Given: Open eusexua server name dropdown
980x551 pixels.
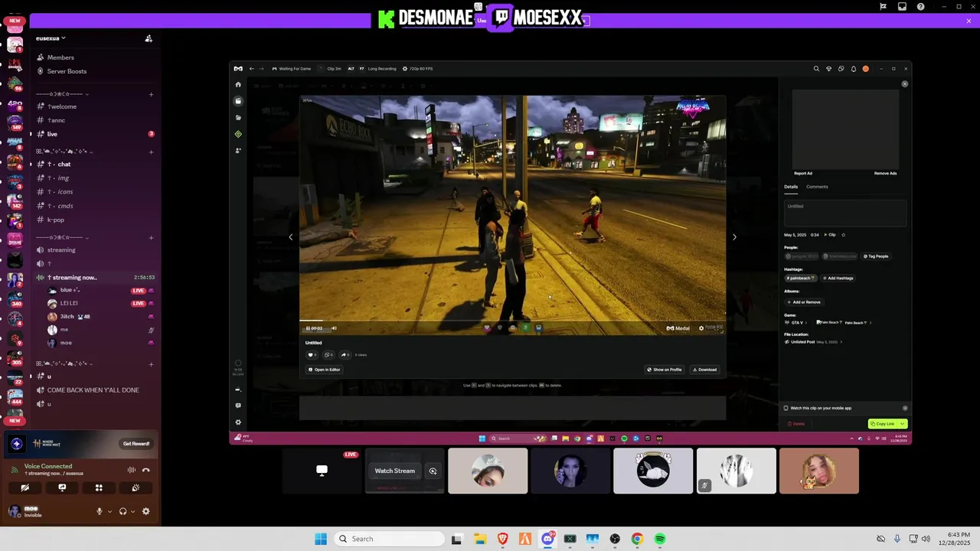Looking at the screenshot, I should (51, 38).
